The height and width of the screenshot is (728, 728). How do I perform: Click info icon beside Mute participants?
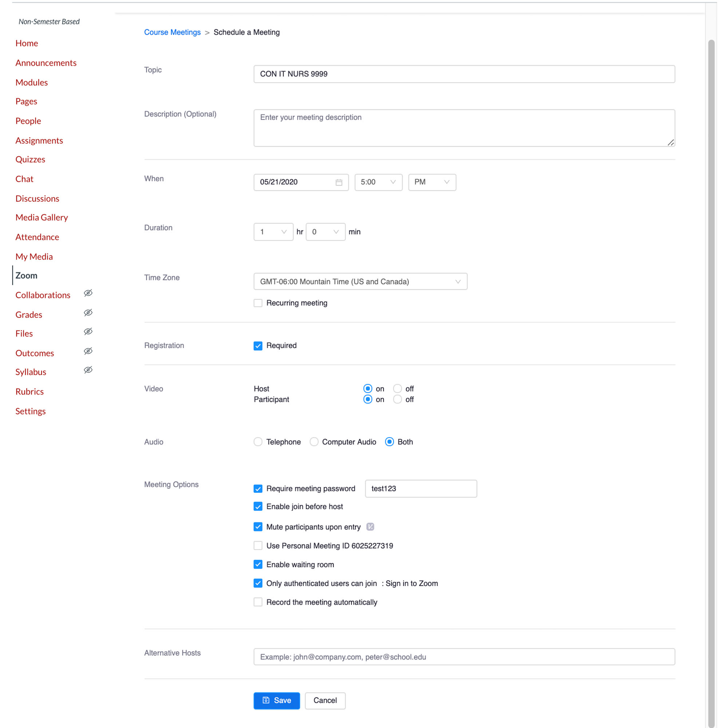tap(370, 527)
